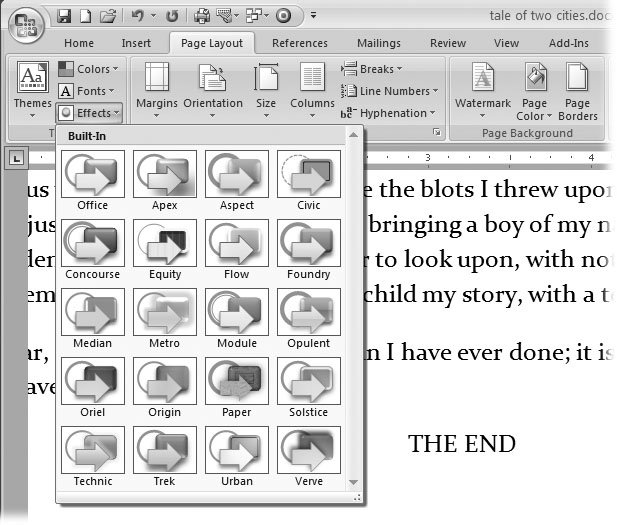Click the THE END text in document
Screen dimensions: 617x525
point(462,444)
